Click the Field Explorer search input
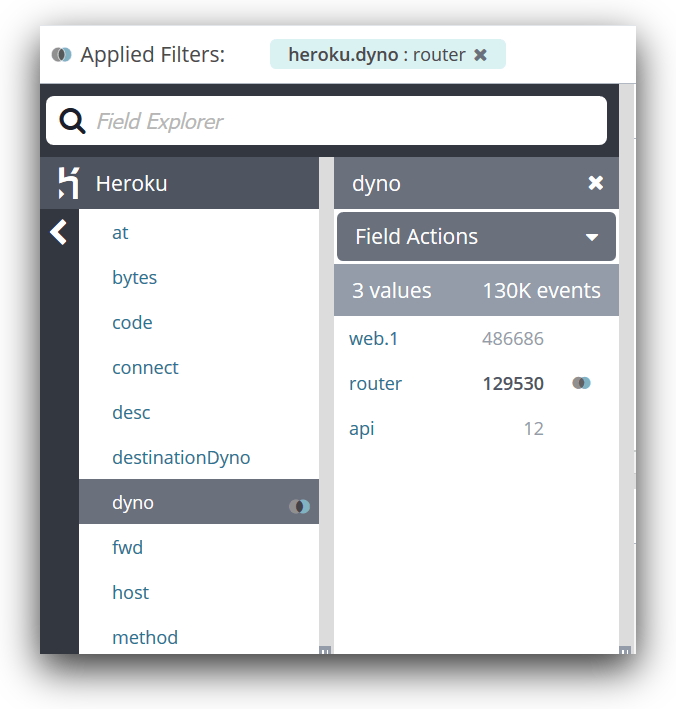This screenshot has height=709, width=676. click(x=340, y=121)
